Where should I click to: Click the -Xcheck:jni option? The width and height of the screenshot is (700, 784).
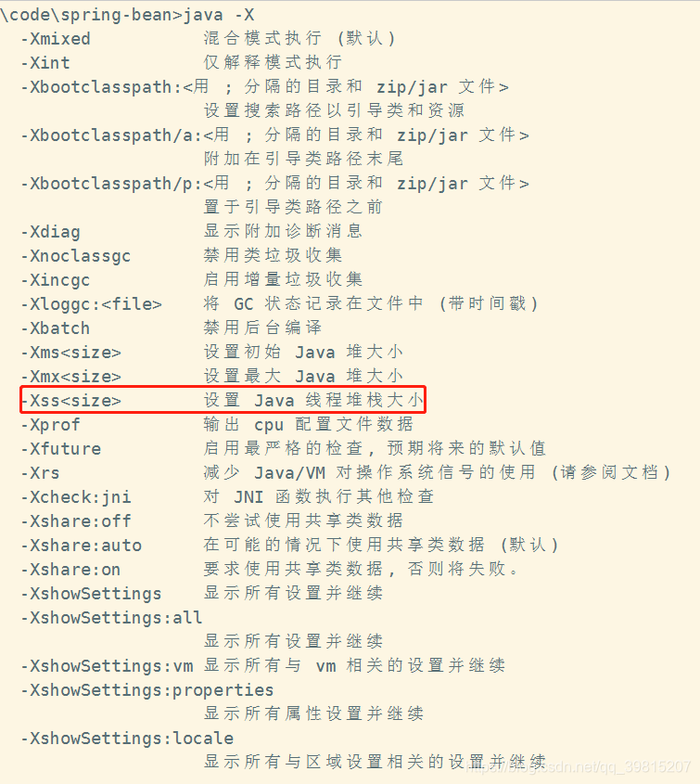click(76, 497)
